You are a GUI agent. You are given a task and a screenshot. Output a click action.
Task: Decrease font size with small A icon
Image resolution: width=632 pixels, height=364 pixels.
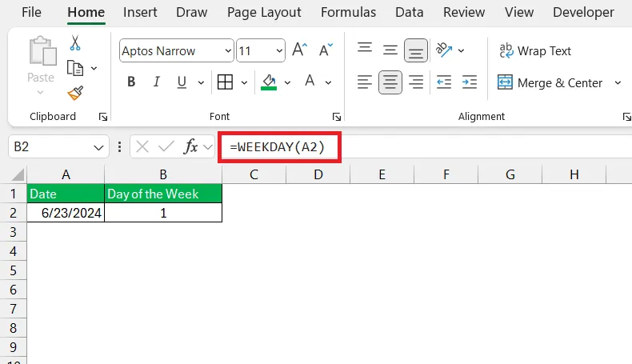click(x=326, y=50)
